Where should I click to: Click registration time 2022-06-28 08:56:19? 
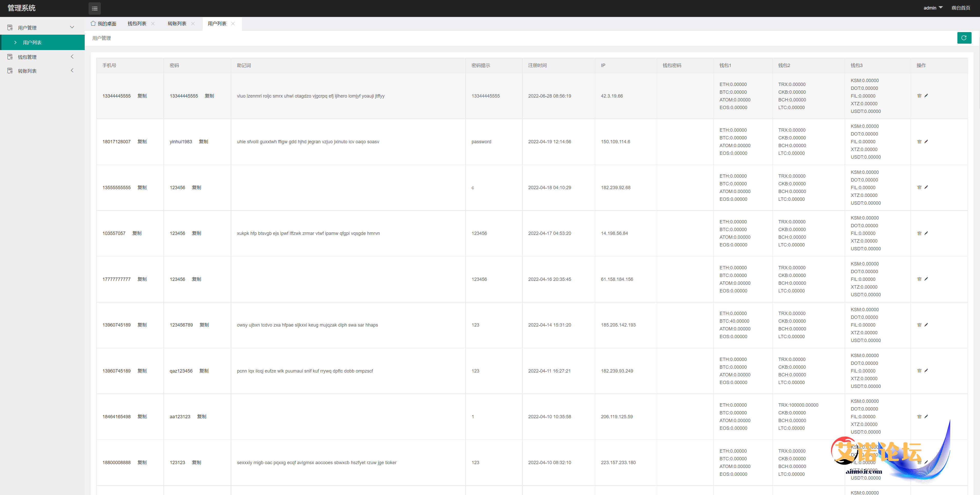(x=549, y=96)
